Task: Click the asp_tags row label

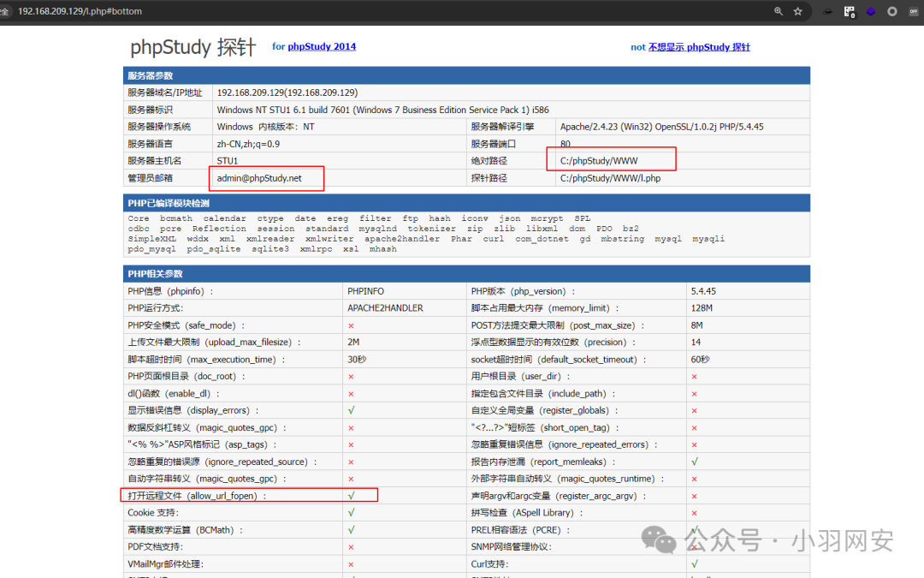Action: (x=202, y=444)
